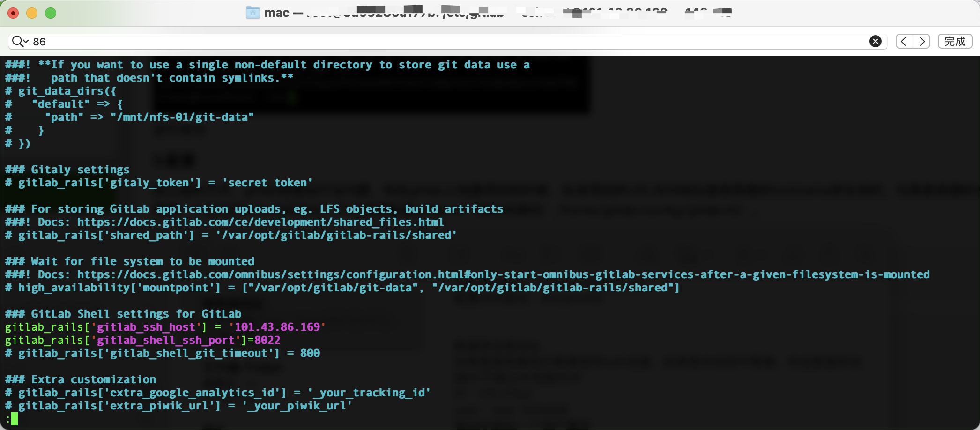980x430 pixels.
Task: Click the shared_files.html docs URL
Action: click(x=260, y=222)
